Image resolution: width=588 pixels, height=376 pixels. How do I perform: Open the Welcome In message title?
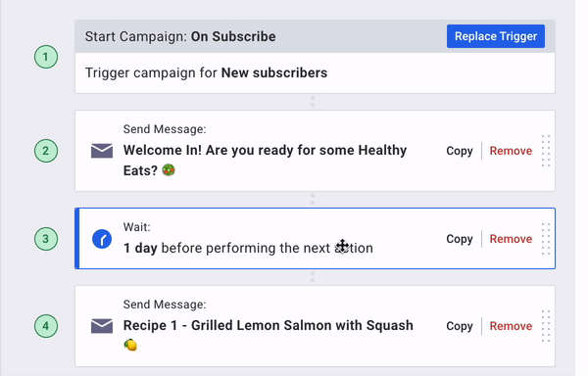point(265,161)
